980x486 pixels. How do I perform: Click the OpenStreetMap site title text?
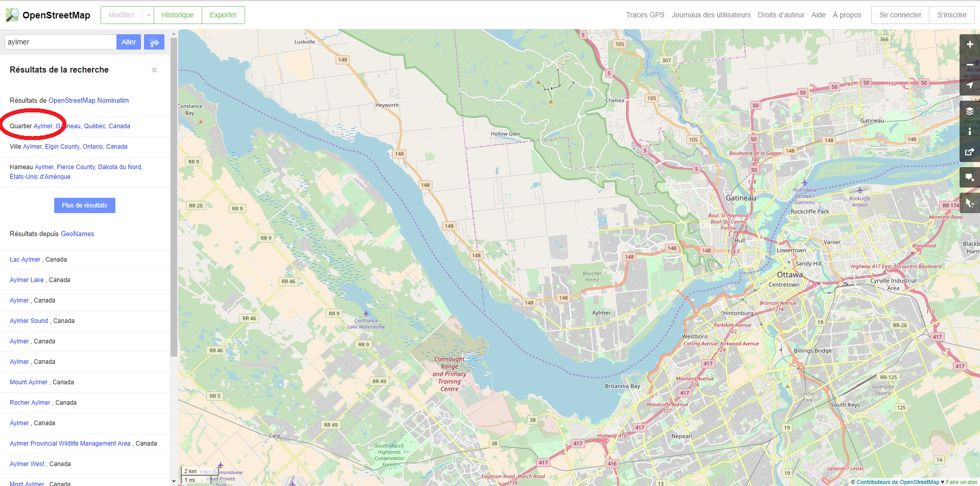tap(56, 15)
